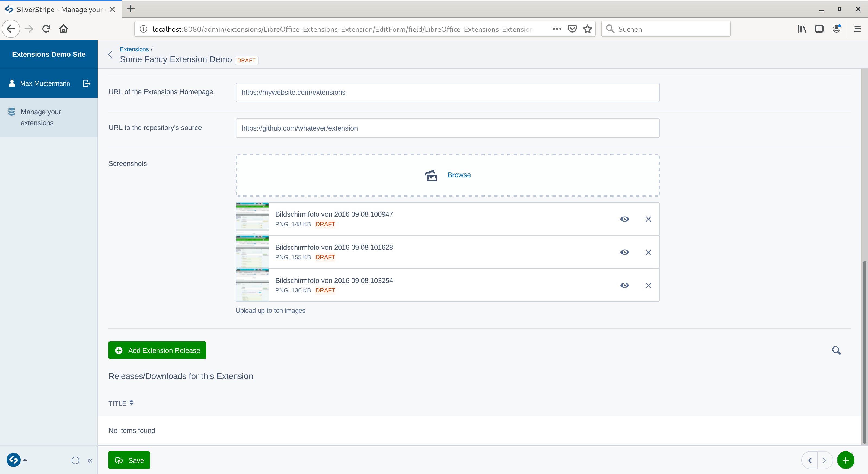Click the URL of the Extensions Homepage field
This screenshot has height=474, width=868.
click(448, 92)
